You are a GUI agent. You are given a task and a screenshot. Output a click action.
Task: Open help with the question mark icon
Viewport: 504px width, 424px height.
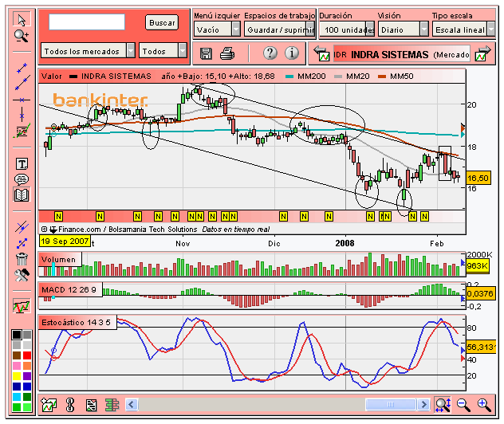tap(270, 53)
